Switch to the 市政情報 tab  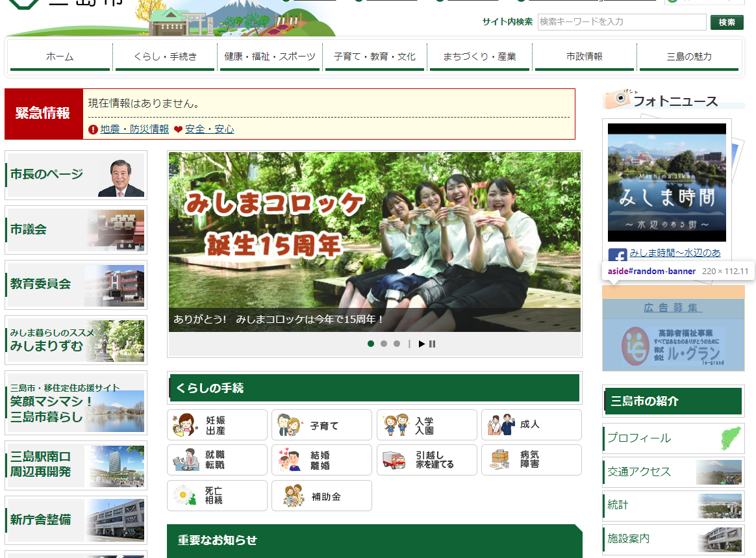584,57
